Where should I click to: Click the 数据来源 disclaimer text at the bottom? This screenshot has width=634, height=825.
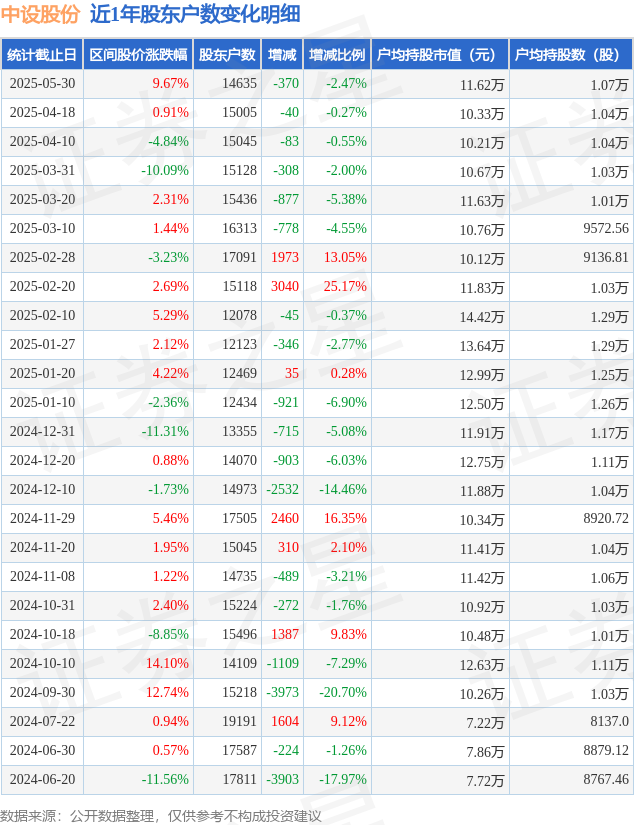pyautogui.click(x=160, y=816)
